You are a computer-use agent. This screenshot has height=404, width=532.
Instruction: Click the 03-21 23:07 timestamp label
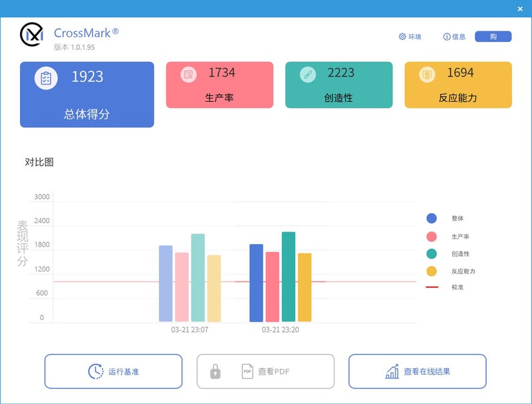point(190,329)
